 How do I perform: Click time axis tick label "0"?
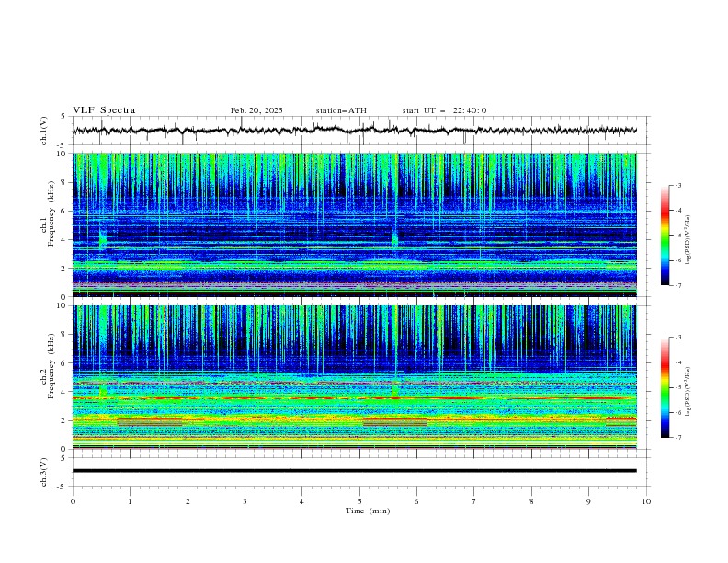pyautogui.click(x=73, y=501)
